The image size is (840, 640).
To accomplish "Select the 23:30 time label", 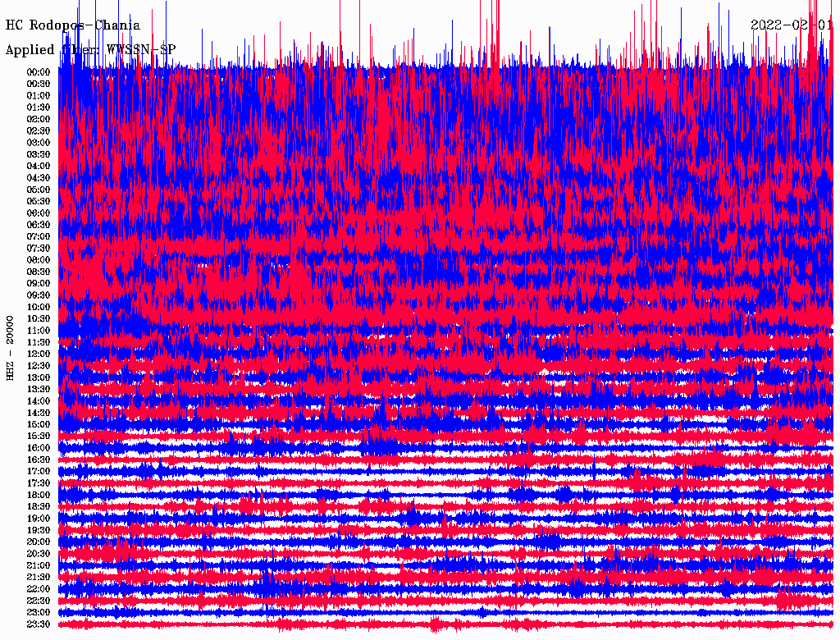I will pyautogui.click(x=39, y=624).
